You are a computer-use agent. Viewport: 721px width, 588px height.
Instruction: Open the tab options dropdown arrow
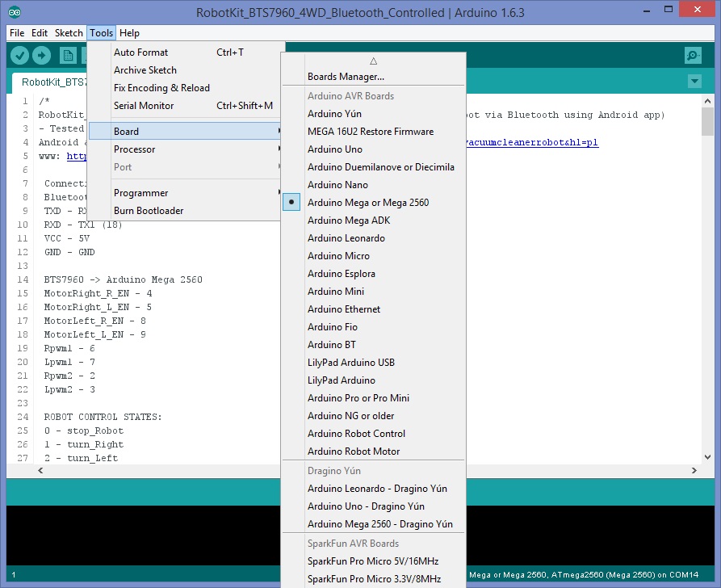pos(695,82)
